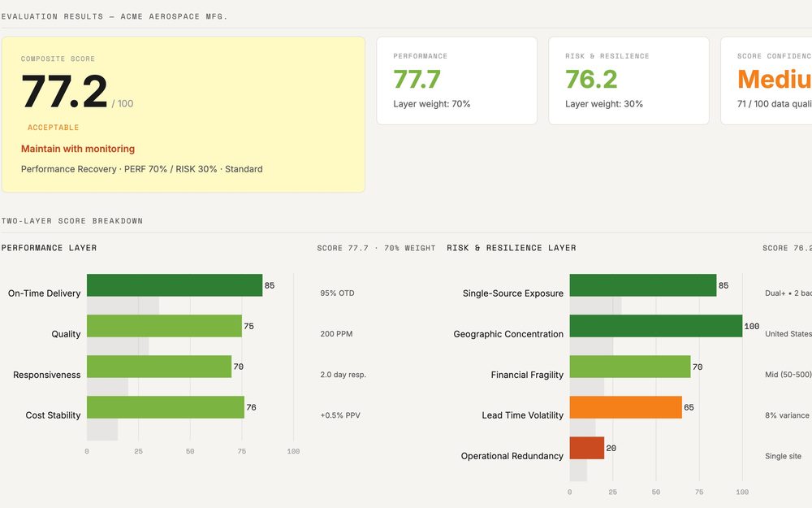Click the Mid (50-500) value

pos(788,374)
